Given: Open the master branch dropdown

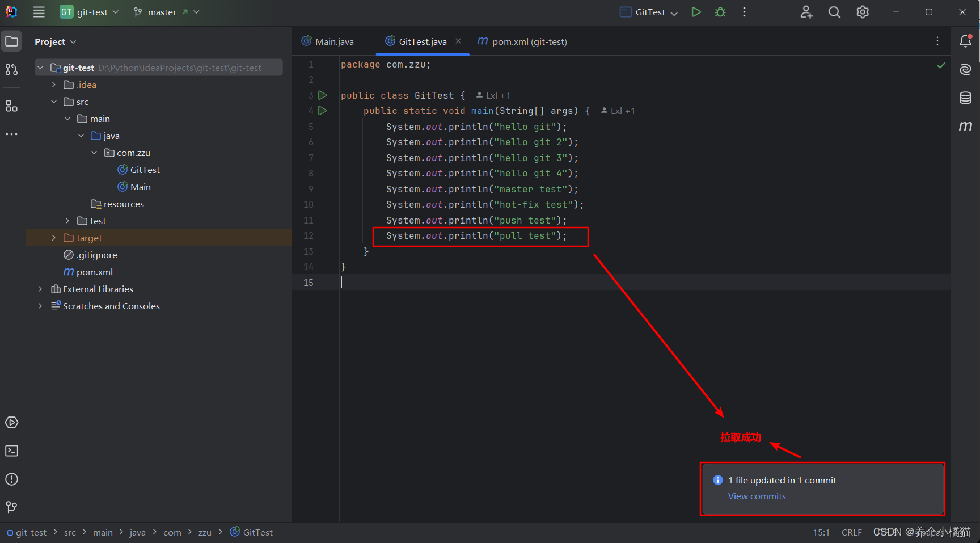Looking at the screenshot, I should coord(166,12).
